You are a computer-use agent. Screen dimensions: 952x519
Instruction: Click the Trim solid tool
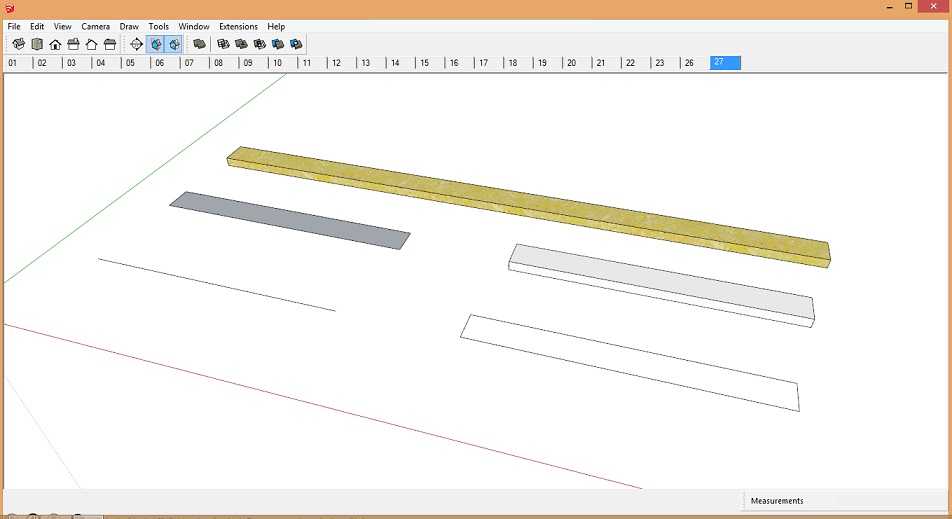278,44
